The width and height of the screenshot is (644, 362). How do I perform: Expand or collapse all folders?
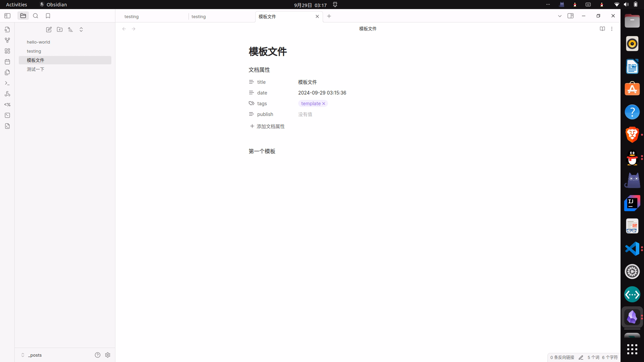(81, 29)
